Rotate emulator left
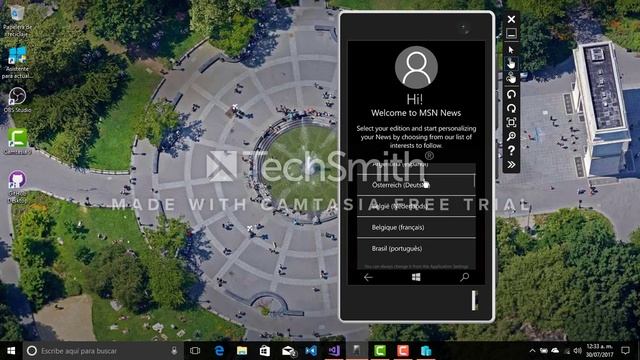The height and width of the screenshot is (360, 640). click(511, 94)
